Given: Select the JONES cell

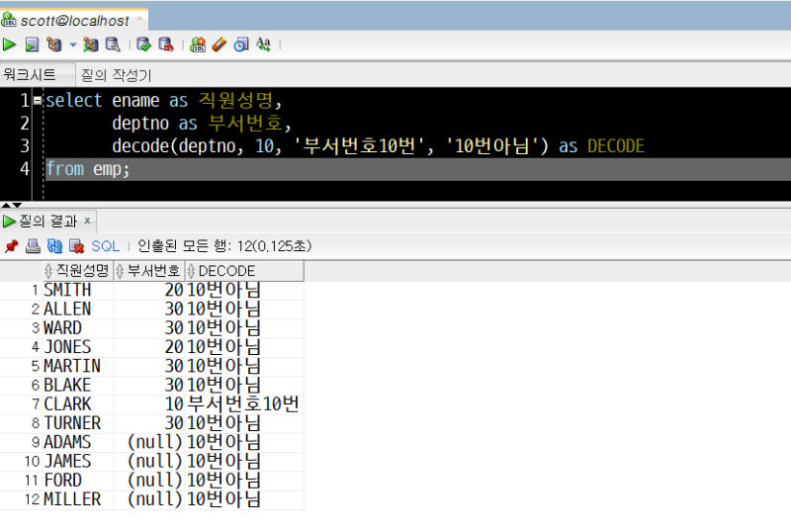Looking at the screenshot, I should (78, 347).
